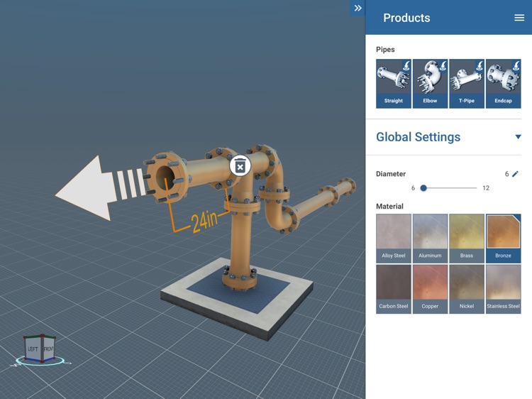Select Brass material
Viewport: 532px width, 399px height.
click(x=467, y=239)
